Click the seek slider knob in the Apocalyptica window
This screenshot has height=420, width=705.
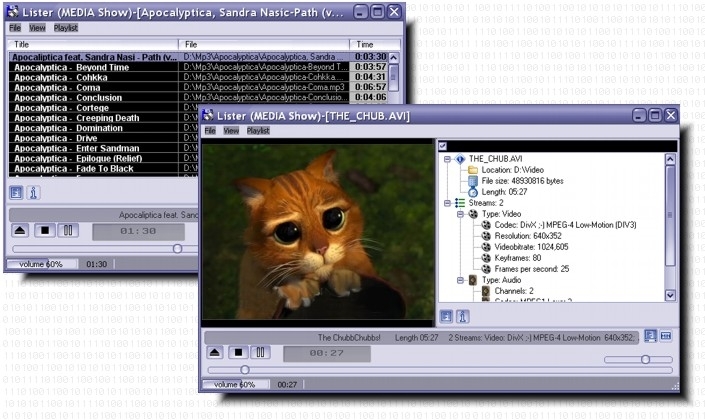tap(178, 249)
